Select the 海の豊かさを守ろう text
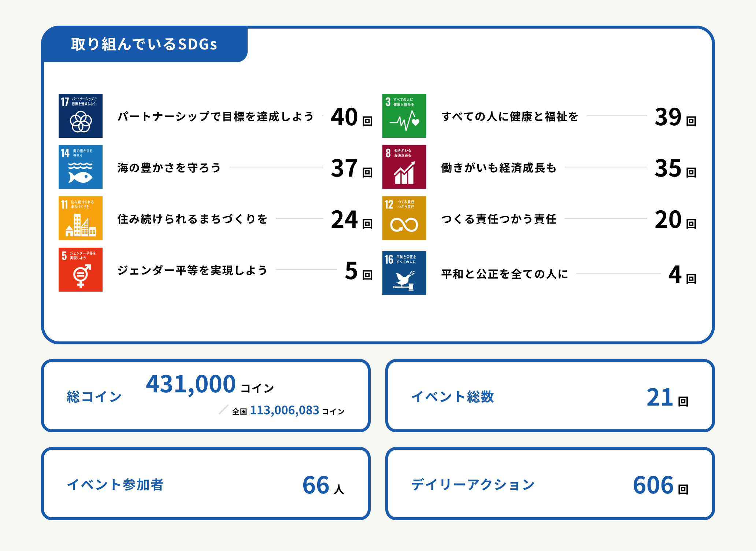Screen dimensions: 756x551 169,168
